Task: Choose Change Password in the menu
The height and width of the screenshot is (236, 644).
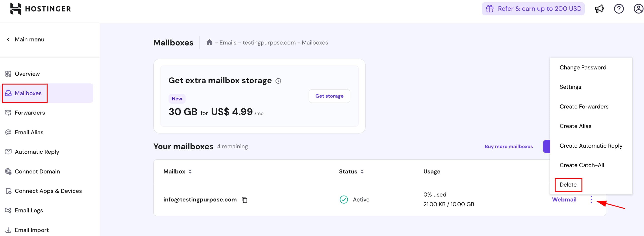Action: (x=583, y=68)
